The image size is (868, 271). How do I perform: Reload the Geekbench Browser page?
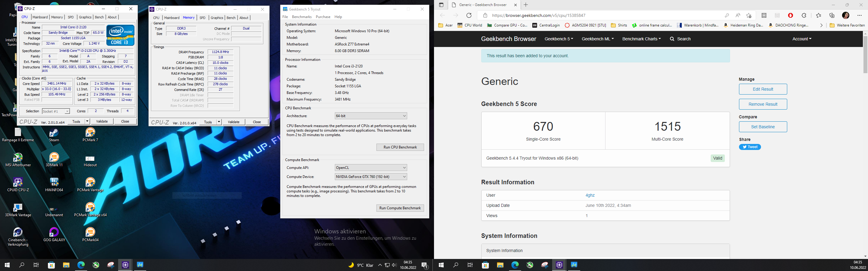tap(469, 15)
